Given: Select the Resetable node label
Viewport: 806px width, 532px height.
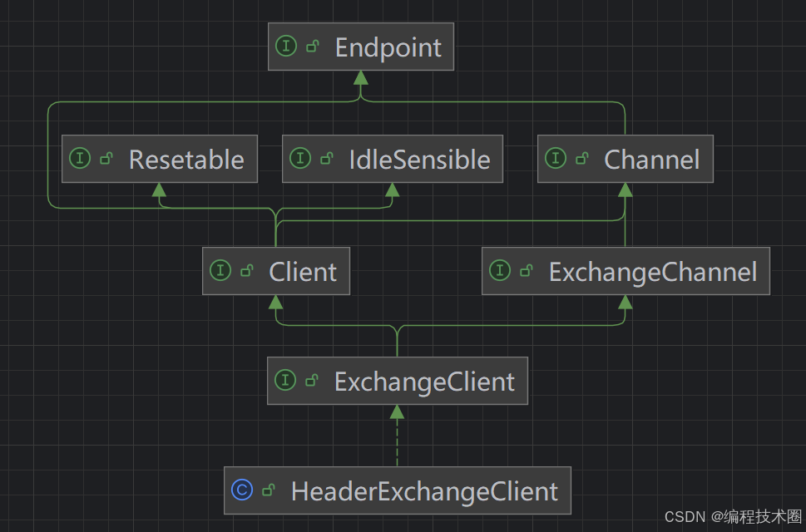Looking at the screenshot, I should 186,160.
